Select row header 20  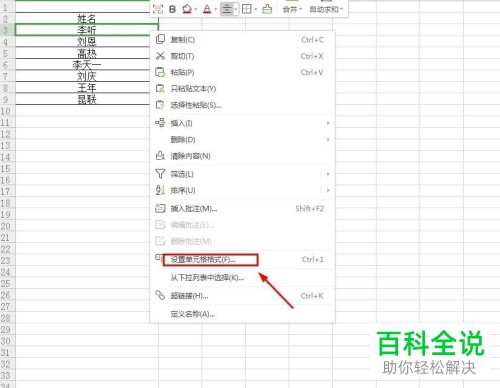(x=7, y=226)
